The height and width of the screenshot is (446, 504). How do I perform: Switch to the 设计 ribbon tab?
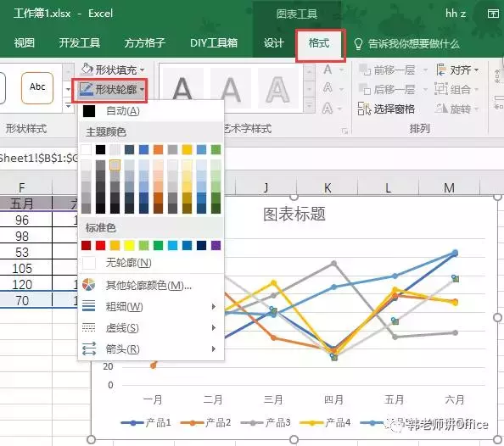(273, 43)
